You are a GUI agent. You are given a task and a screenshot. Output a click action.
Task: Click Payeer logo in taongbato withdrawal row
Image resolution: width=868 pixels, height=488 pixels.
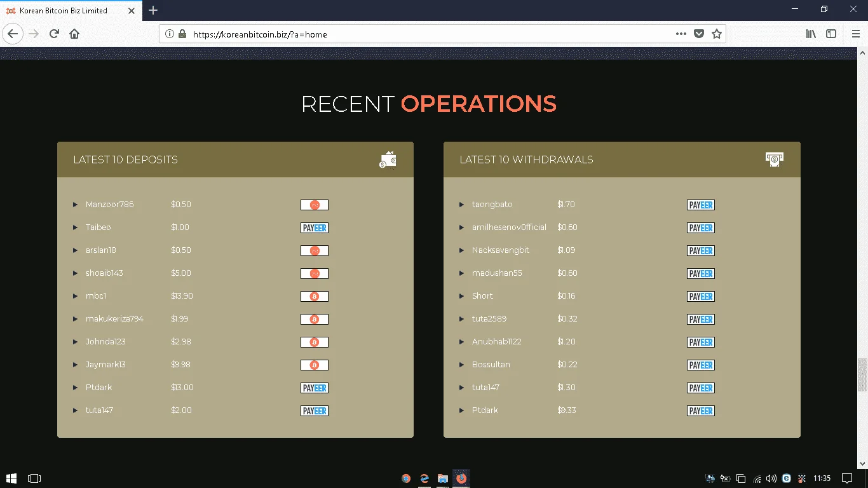[x=701, y=205]
